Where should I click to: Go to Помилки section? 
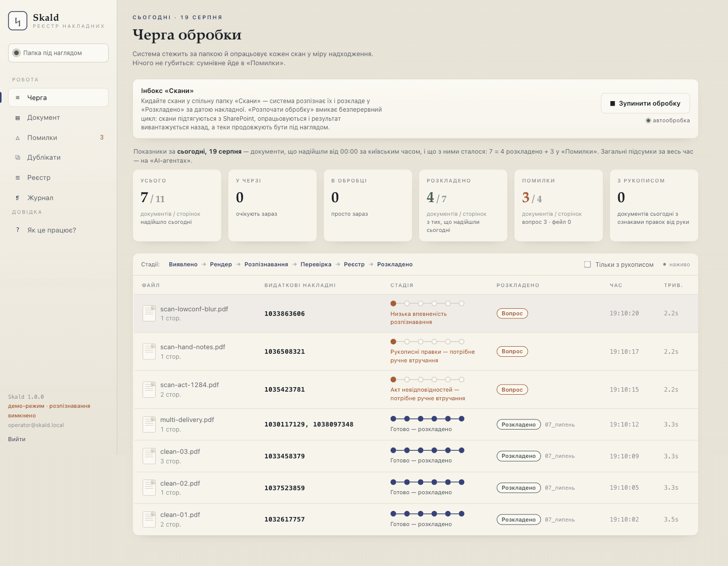58,137
